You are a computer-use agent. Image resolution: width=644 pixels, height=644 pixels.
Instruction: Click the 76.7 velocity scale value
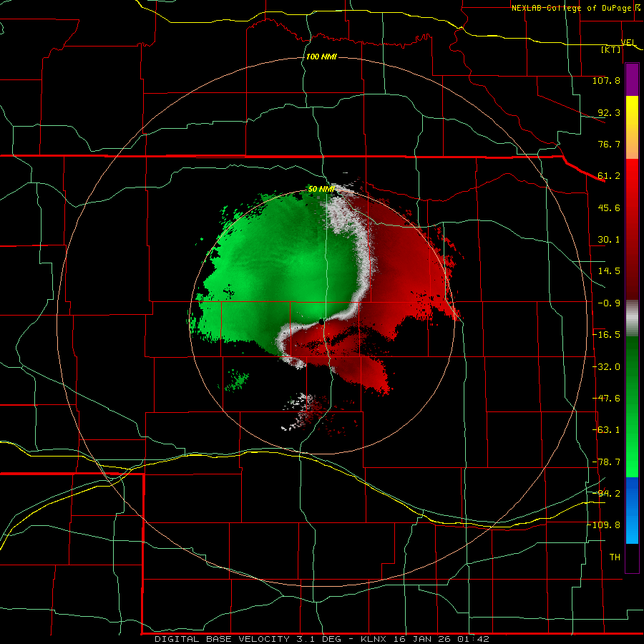pos(609,144)
